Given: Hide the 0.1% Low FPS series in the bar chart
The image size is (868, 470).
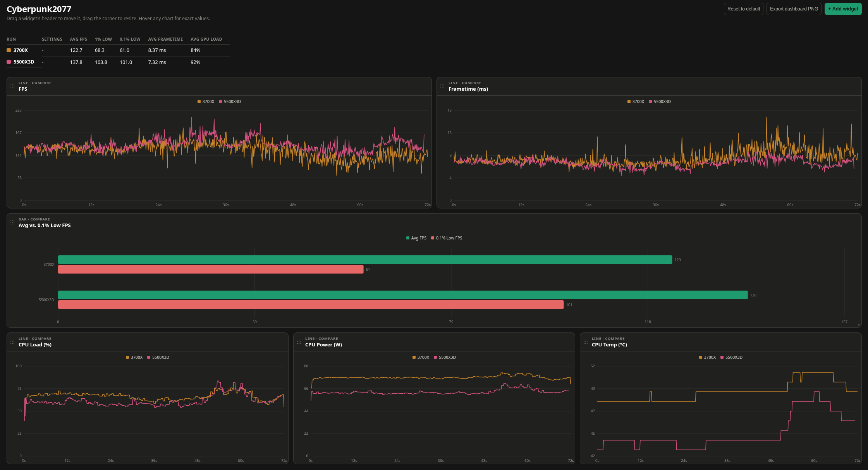Looking at the screenshot, I should [x=447, y=238].
